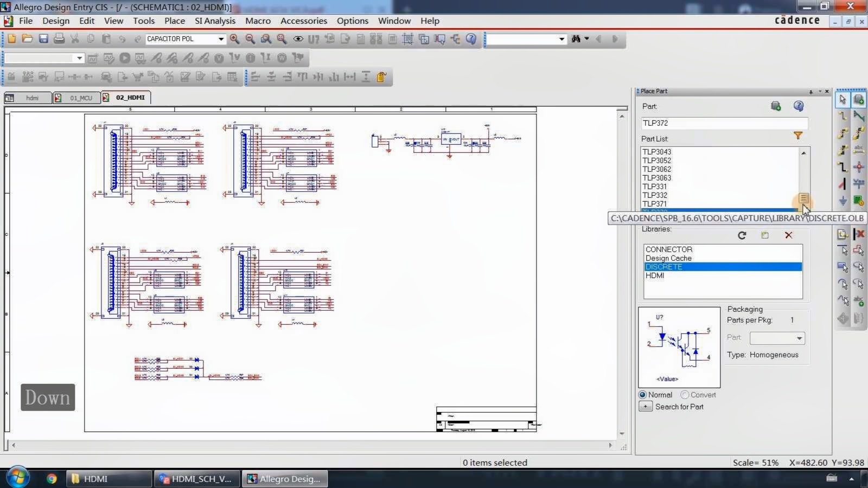
Task: Open Place Part panel help icon
Action: (799, 106)
